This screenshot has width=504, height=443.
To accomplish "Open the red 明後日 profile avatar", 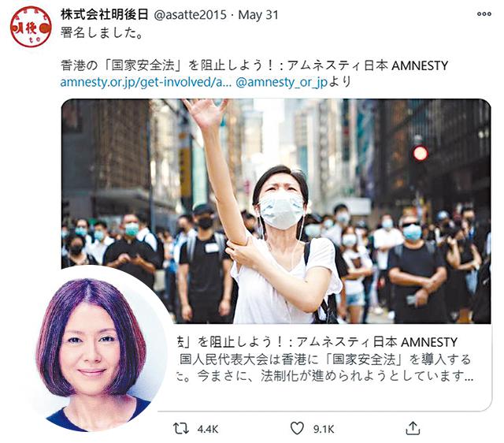I will (x=31, y=27).
